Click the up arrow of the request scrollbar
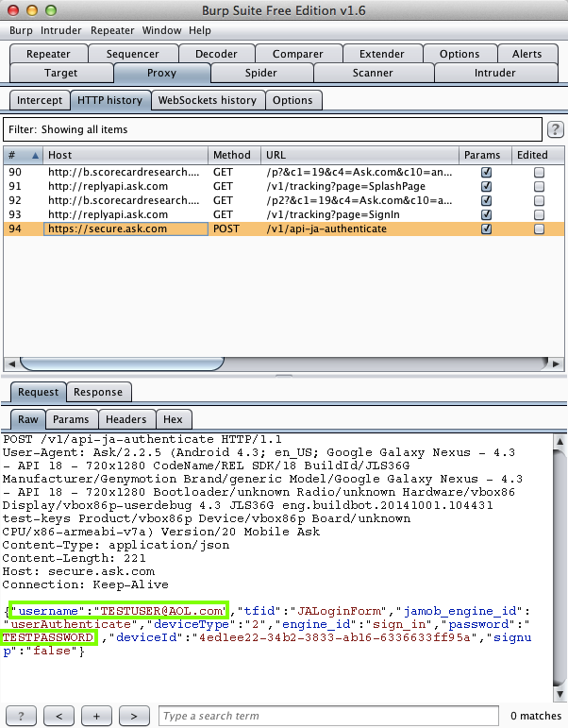 (x=560, y=442)
